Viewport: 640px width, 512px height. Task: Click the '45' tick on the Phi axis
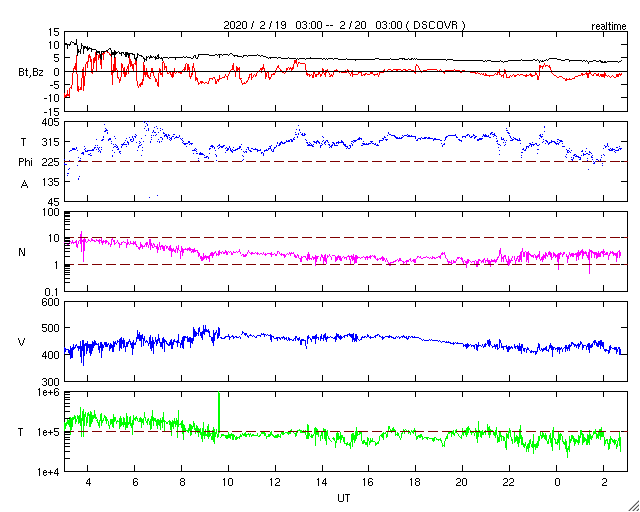[54, 202]
